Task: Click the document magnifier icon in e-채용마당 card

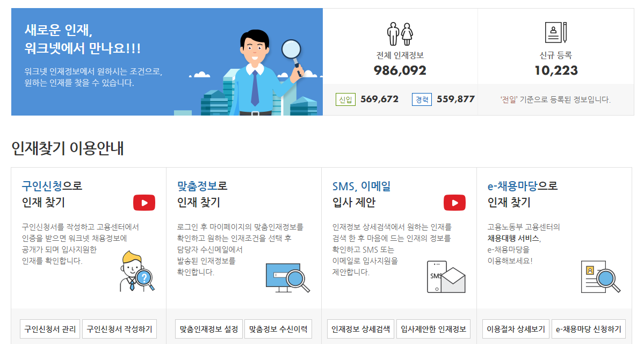Action: 600,277
